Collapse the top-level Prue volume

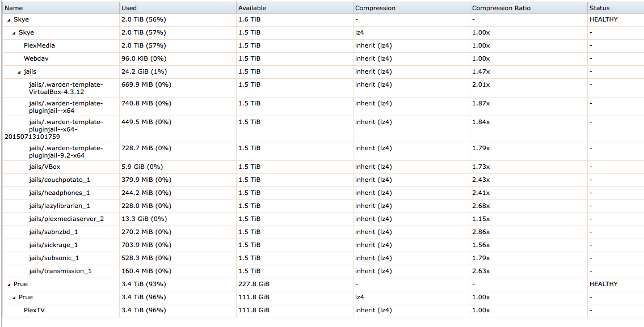coord(9,284)
